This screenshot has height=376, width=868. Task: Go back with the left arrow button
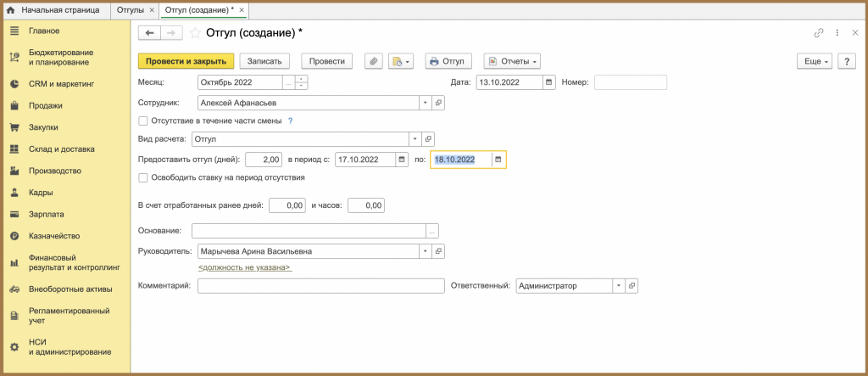point(149,33)
